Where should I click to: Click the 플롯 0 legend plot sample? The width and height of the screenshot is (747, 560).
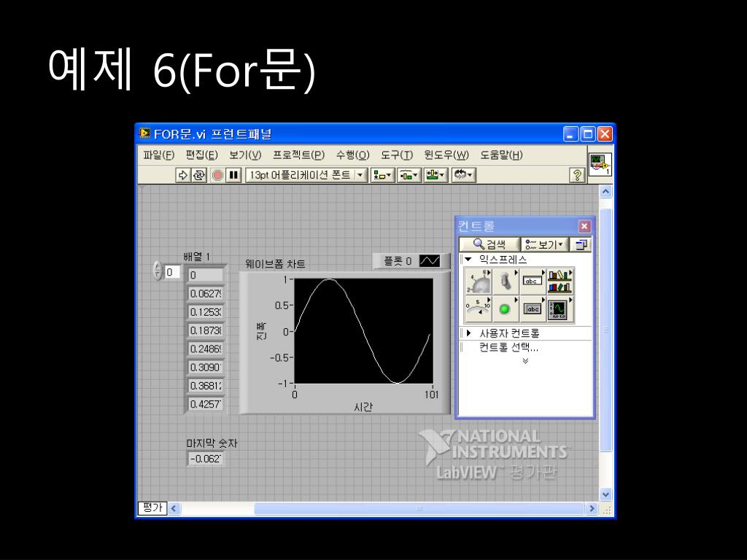pyautogui.click(x=429, y=261)
